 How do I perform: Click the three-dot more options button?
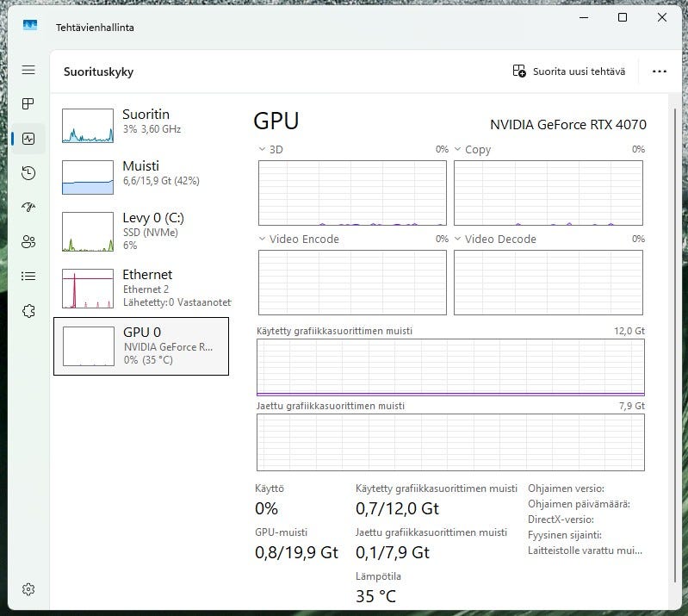tap(660, 72)
